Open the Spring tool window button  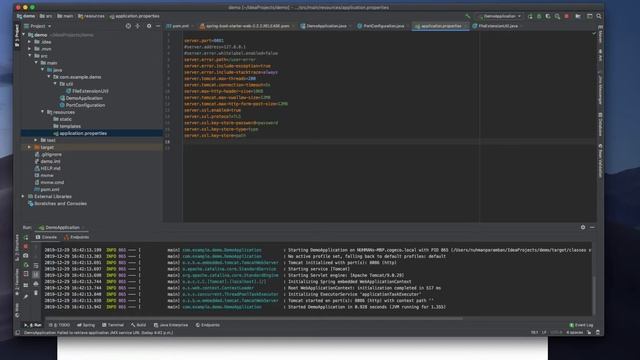click(x=86, y=325)
